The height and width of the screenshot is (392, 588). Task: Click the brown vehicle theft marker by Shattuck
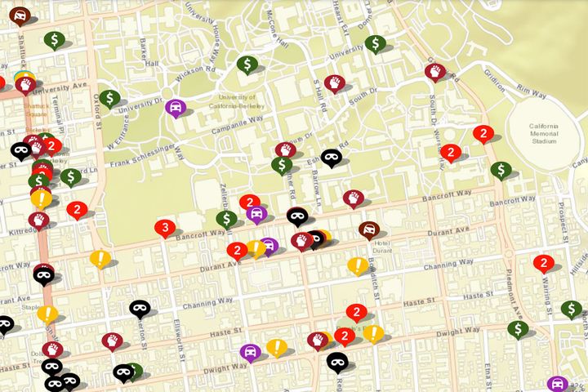coord(20,16)
